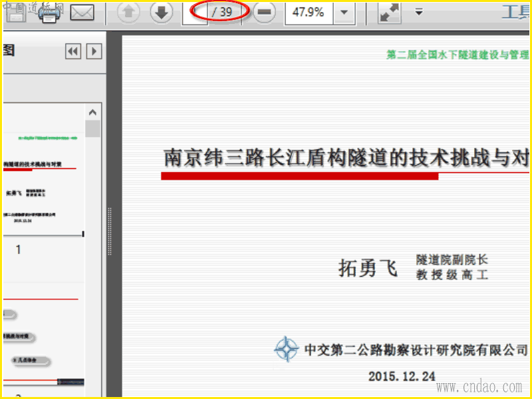Click the print document icon
Viewport: 532px width, 399px height.
pyautogui.click(x=51, y=13)
